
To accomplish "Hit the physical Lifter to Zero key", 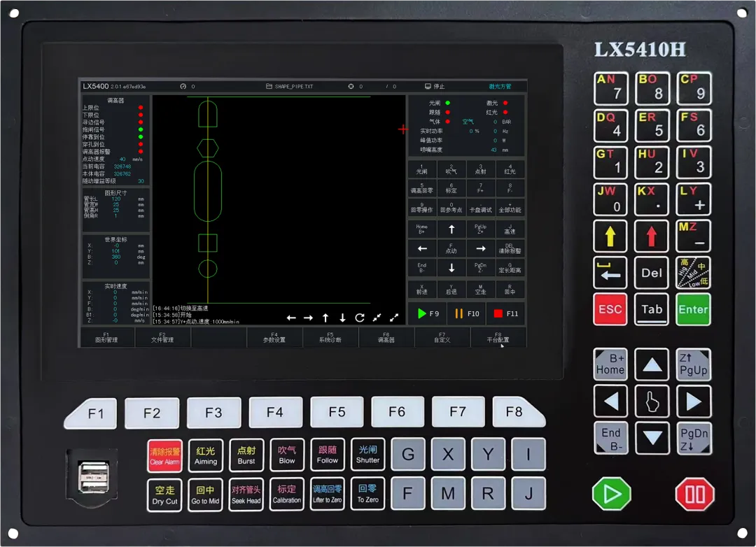I will [x=328, y=495].
